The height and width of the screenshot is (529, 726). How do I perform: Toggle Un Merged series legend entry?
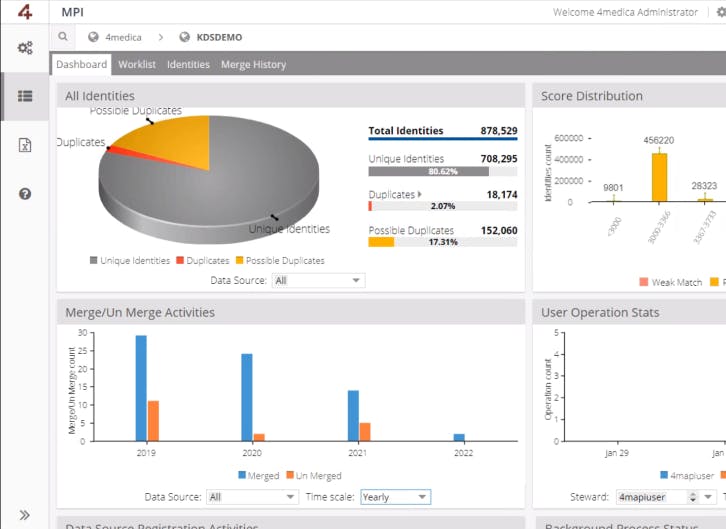tap(313, 475)
